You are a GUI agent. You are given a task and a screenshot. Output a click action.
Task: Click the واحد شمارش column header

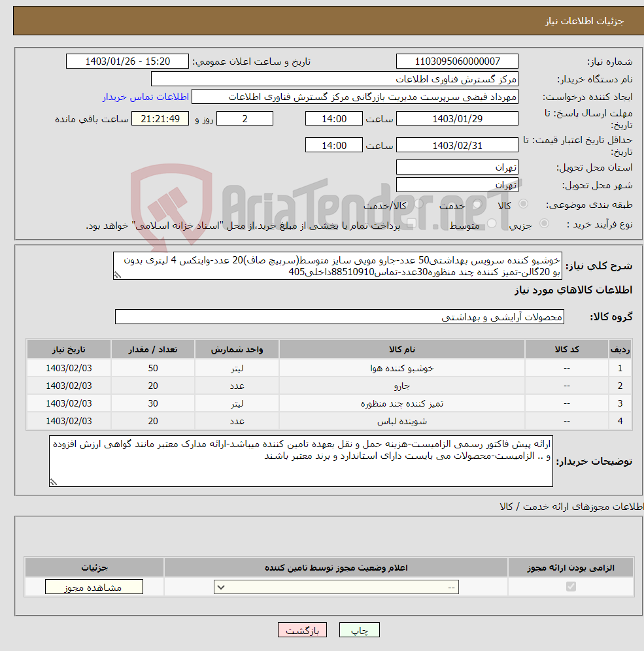point(237,349)
